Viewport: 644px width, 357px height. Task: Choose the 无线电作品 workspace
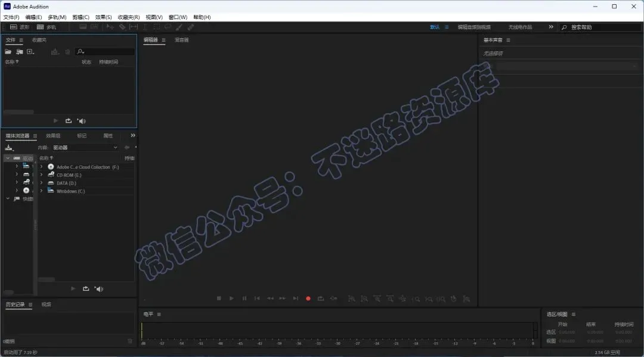click(520, 27)
